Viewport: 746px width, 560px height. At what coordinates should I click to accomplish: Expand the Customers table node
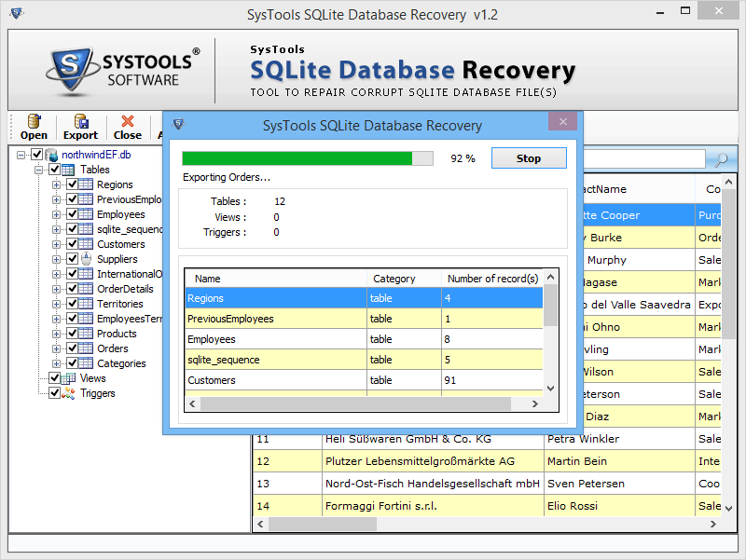pyautogui.click(x=56, y=245)
